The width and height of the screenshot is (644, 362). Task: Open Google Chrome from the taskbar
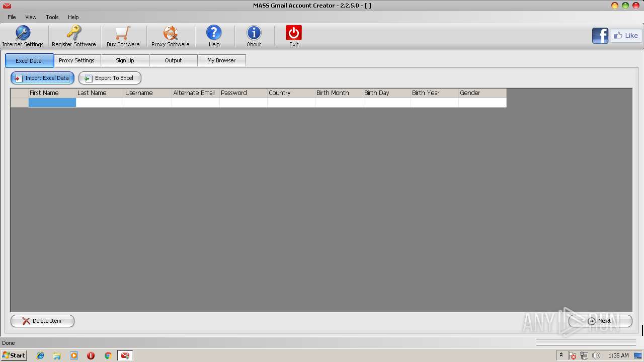[108, 355]
